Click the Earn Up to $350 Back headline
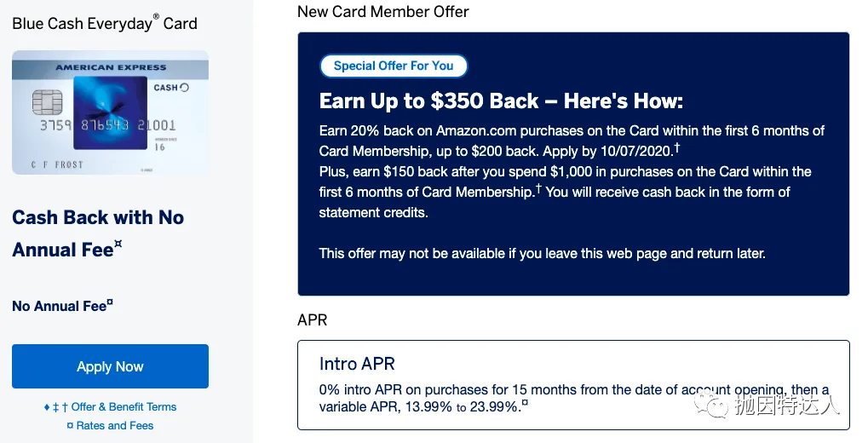This screenshot has height=443, width=868. point(501,101)
